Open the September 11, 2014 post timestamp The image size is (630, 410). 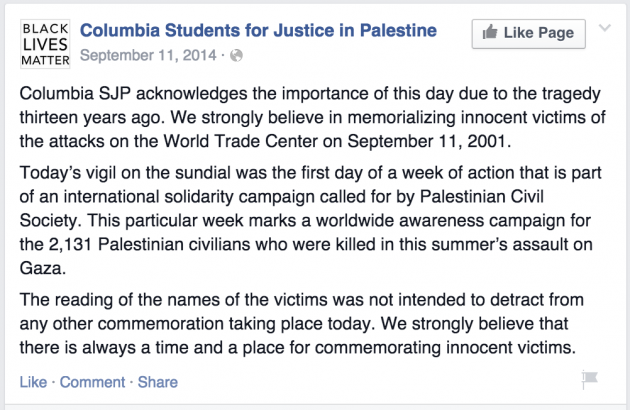coord(148,55)
